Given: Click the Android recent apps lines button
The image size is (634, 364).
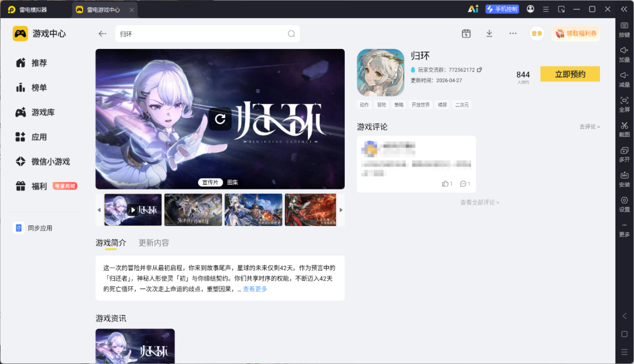Looking at the screenshot, I should click(624, 352).
